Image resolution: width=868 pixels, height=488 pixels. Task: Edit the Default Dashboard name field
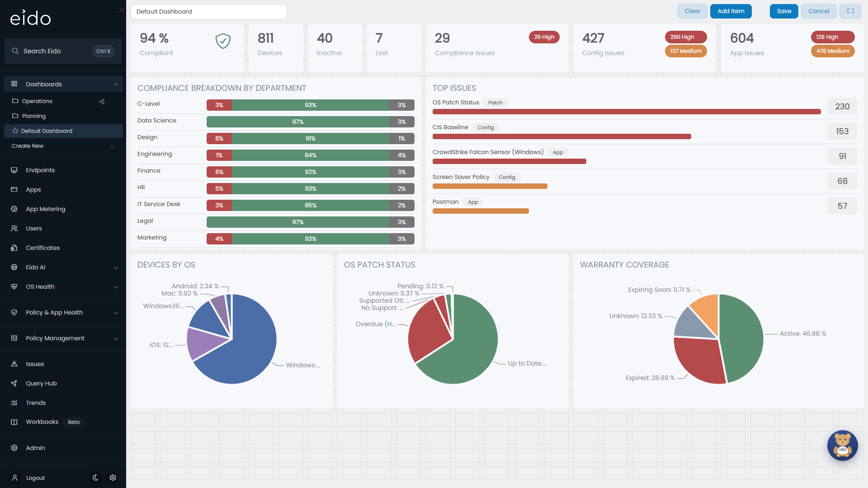pos(208,12)
